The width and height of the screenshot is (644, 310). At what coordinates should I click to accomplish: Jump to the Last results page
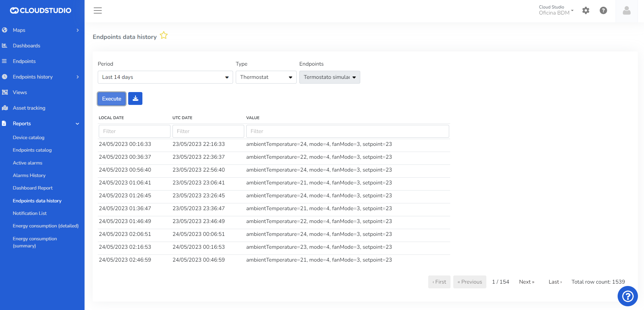pyautogui.click(x=555, y=282)
